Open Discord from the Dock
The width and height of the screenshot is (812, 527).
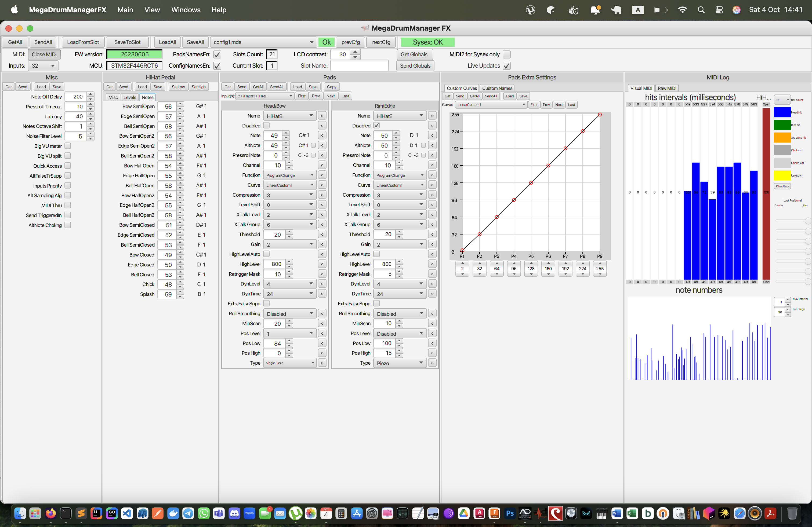coord(234,513)
